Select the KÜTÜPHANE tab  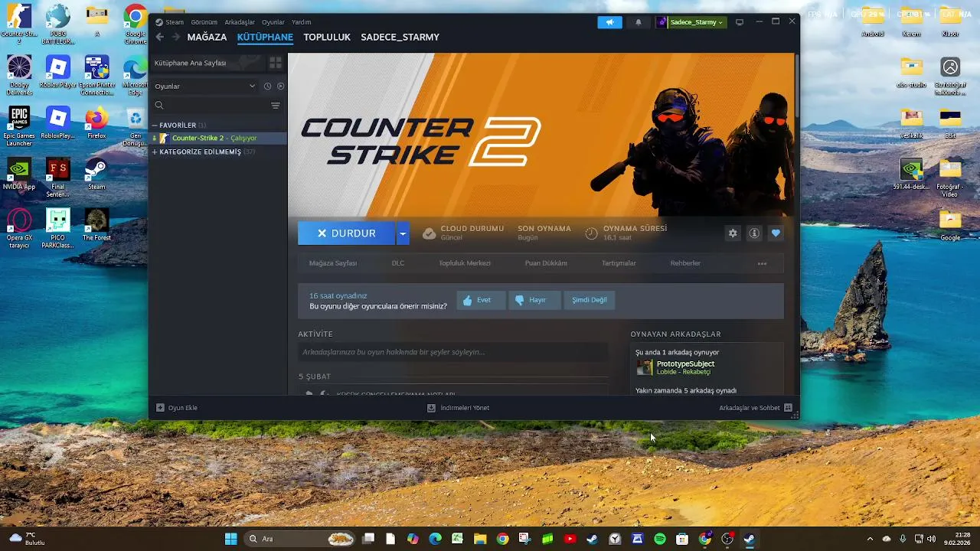(265, 37)
